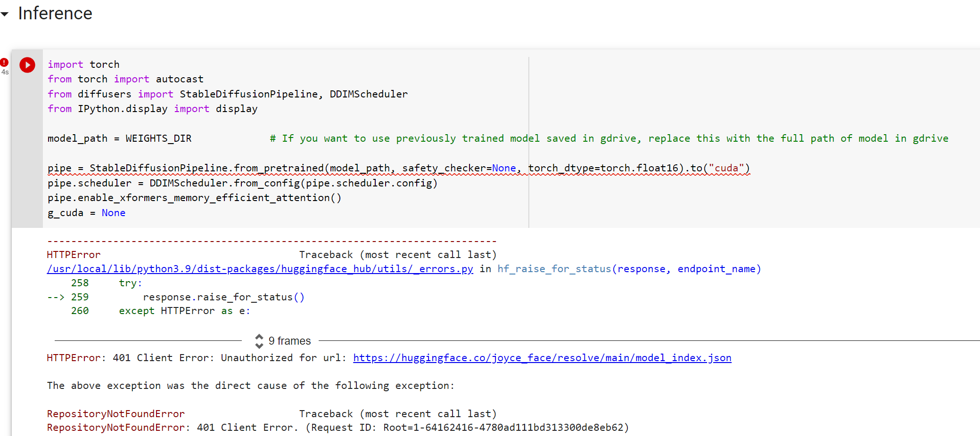Collapse the Inference section
Viewport: 980px width, 436px height.
tap(5, 14)
